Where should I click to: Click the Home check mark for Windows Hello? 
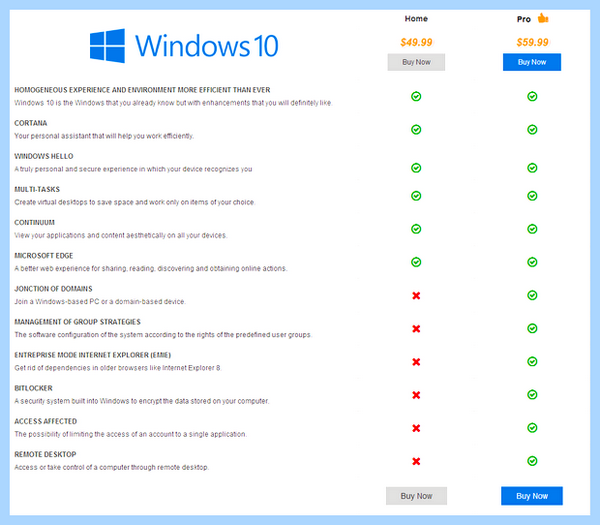(416, 168)
